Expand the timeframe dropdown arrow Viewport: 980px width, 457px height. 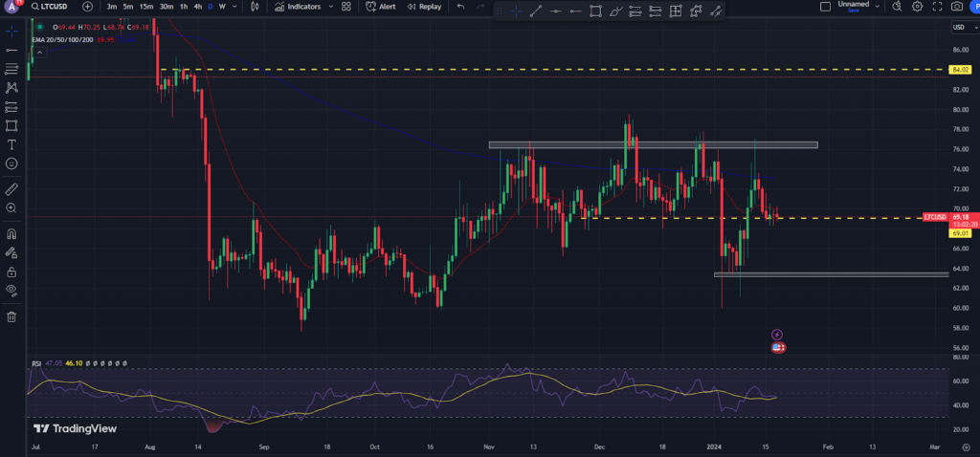[x=235, y=7]
